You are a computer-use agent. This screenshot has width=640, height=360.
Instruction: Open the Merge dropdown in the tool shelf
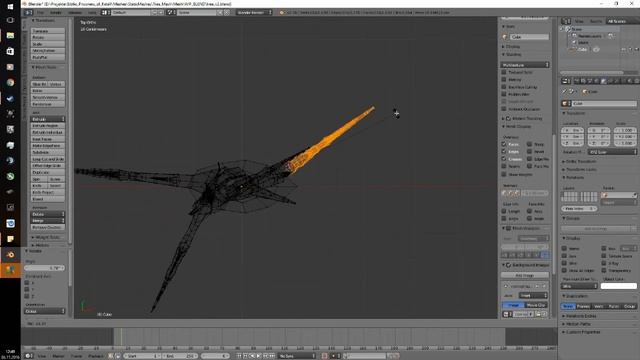[48, 221]
